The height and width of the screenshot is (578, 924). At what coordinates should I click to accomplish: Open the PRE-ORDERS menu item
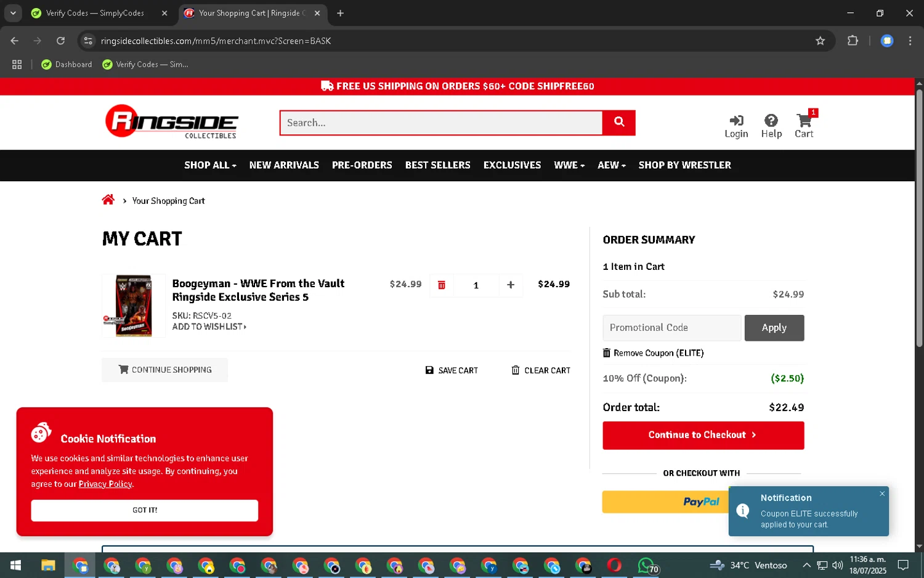[x=362, y=165]
